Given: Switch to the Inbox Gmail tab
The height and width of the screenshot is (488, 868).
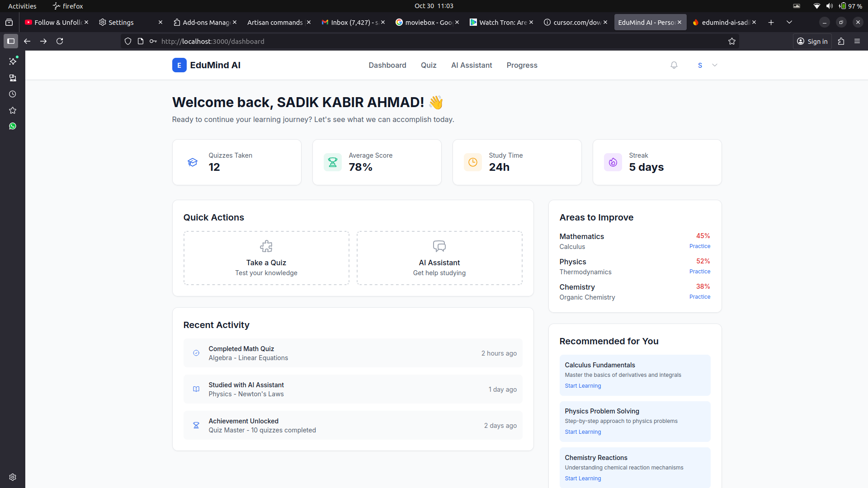Looking at the screenshot, I should [x=350, y=22].
